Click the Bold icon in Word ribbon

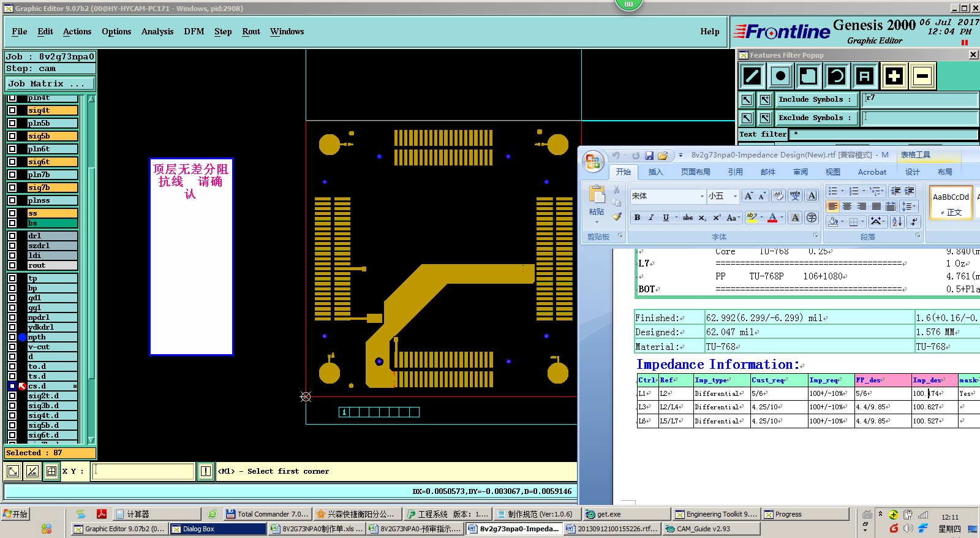point(637,218)
